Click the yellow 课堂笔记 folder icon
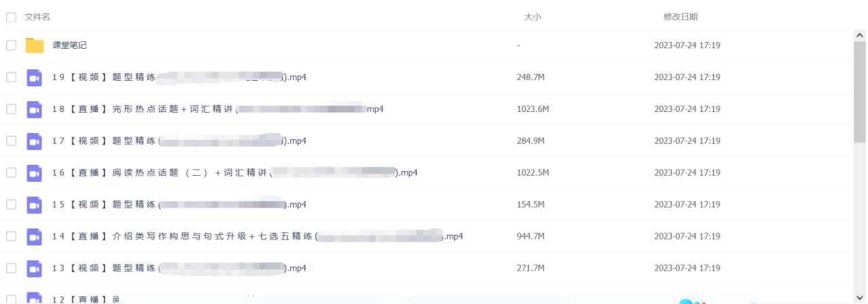 [35, 45]
